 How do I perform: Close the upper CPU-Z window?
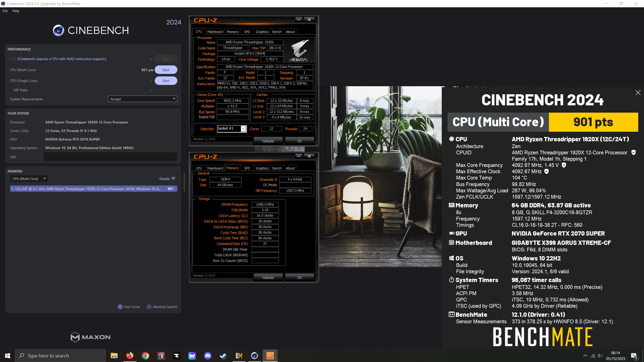(309, 19)
